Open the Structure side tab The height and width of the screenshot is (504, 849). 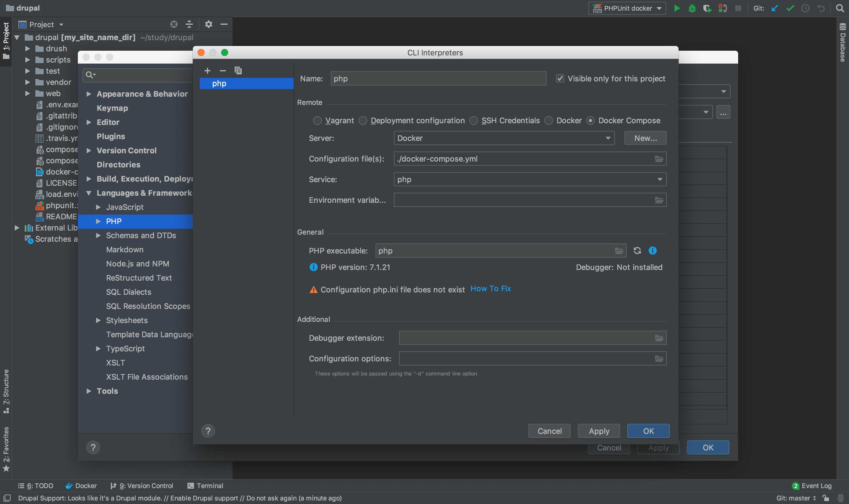pyautogui.click(x=6, y=391)
